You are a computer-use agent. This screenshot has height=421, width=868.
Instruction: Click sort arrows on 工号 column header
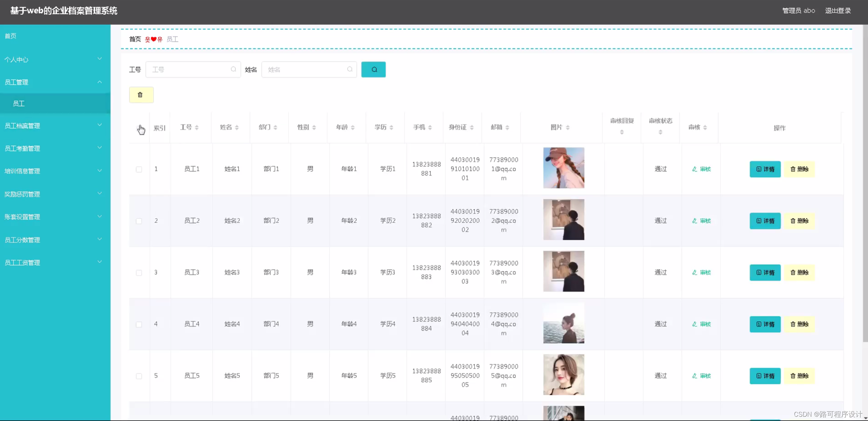coord(197,127)
